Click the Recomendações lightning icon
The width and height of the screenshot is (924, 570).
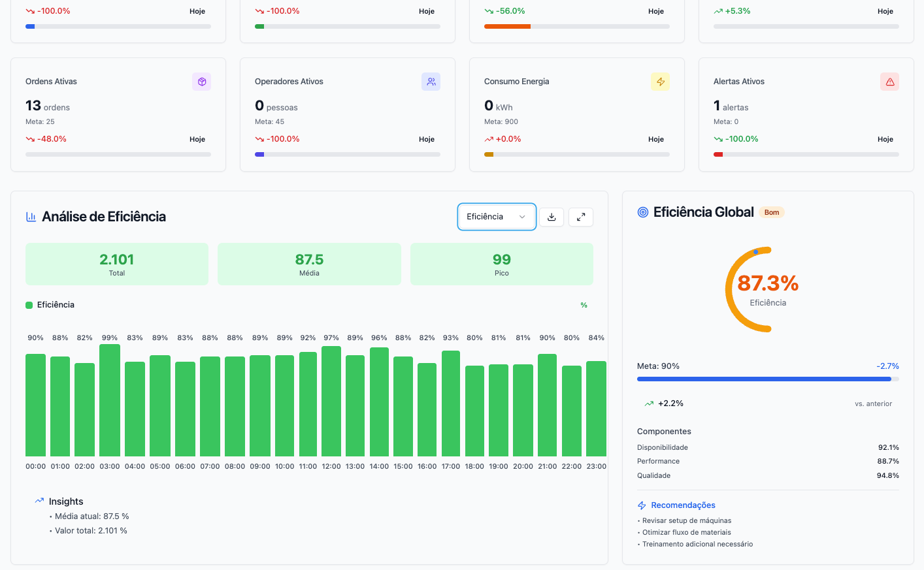[642, 505]
